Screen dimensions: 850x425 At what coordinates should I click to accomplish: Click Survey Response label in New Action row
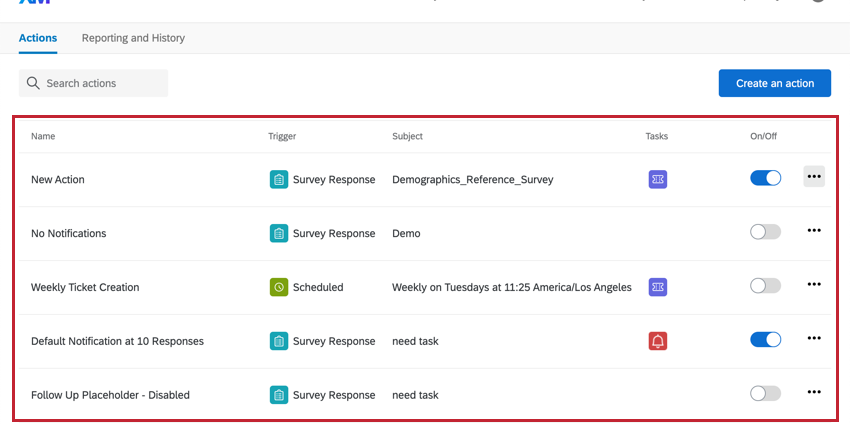pyautogui.click(x=334, y=179)
